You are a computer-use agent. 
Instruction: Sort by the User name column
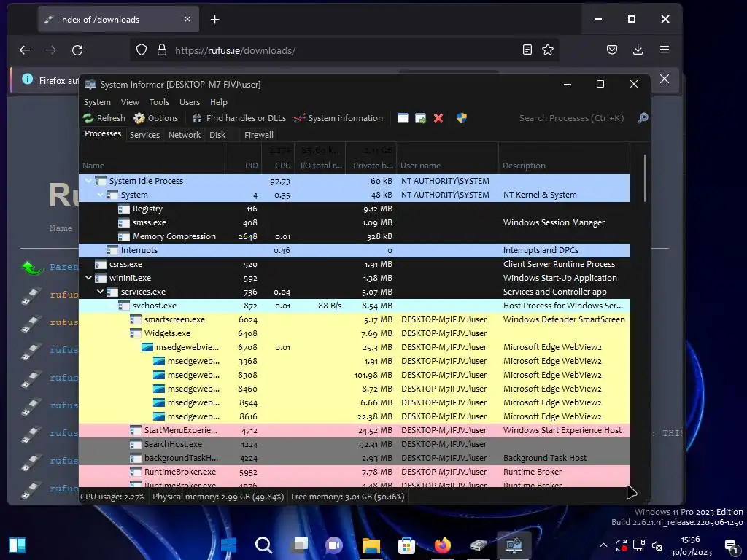point(448,166)
